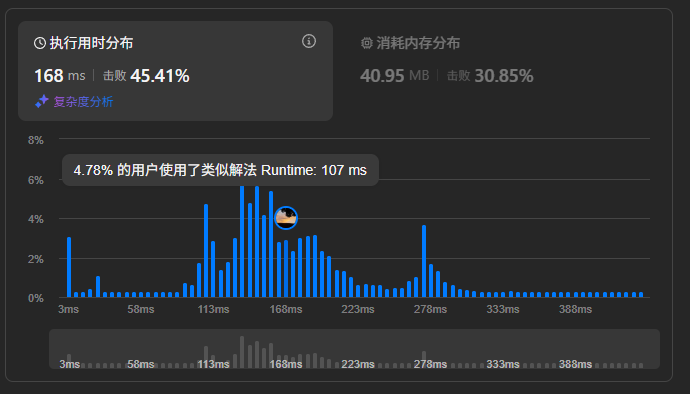This screenshot has width=690, height=394.
Task: Click the info icon in runtime card
Action: click(x=308, y=41)
